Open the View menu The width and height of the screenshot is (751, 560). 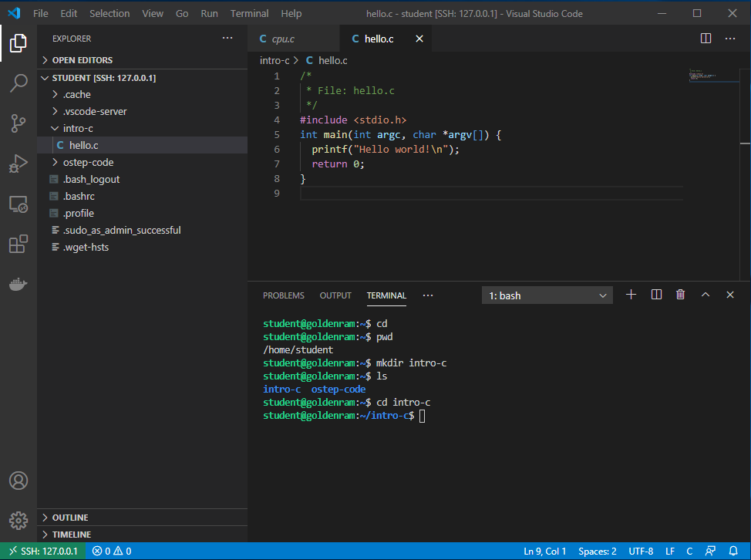pos(153,13)
